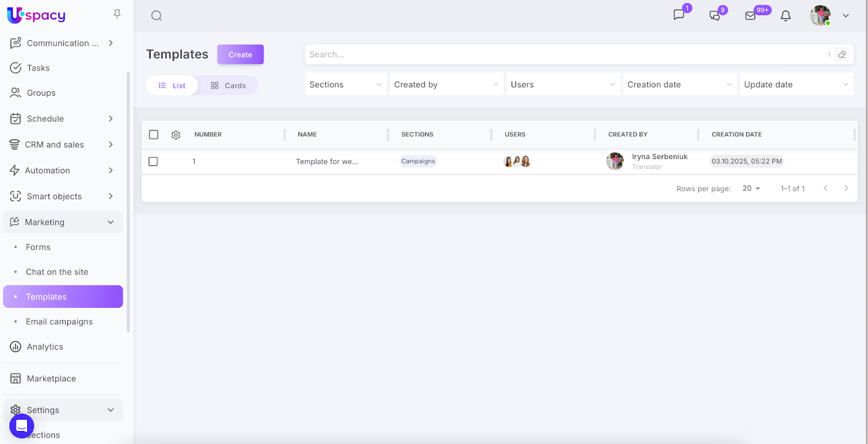Image resolution: width=868 pixels, height=444 pixels.
Task: Open the email inbox icon with 99+ badge
Action: click(x=750, y=16)
